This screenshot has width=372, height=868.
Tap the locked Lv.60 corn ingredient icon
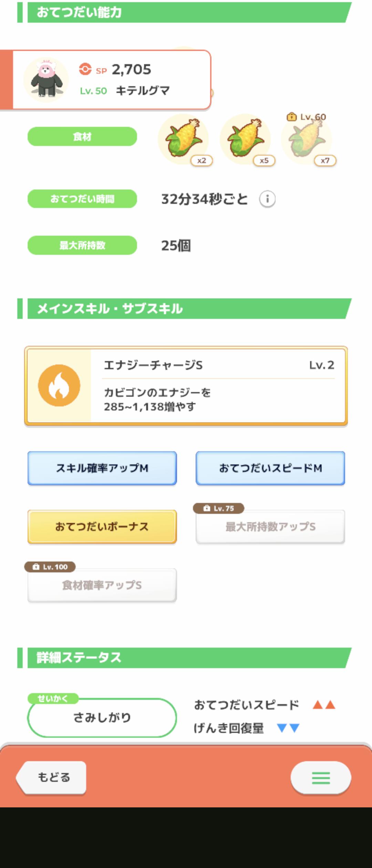(x=307, y=139)
